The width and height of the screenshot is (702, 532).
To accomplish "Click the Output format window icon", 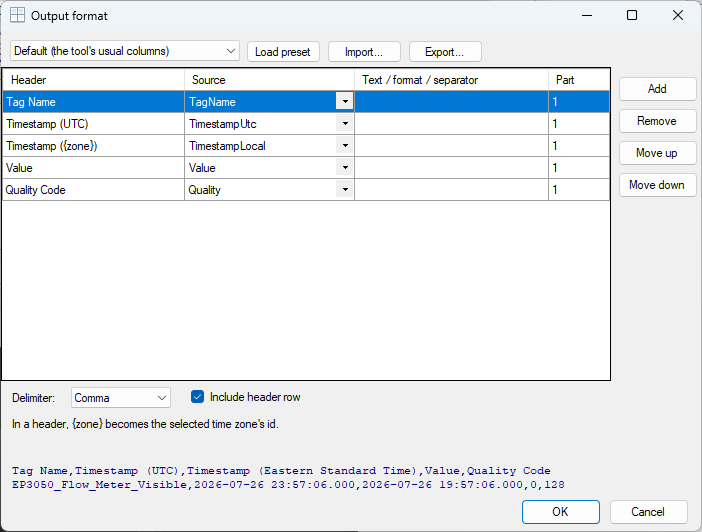I will 17,15.
